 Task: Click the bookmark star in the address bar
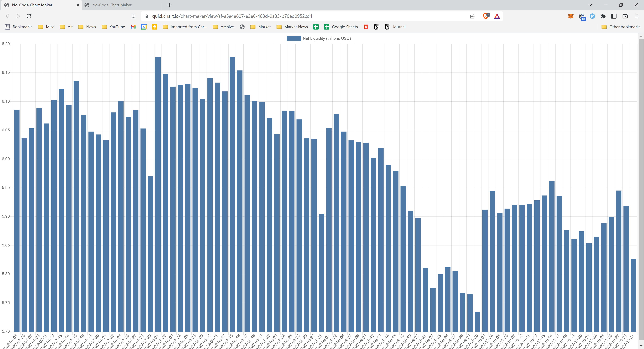133,16
